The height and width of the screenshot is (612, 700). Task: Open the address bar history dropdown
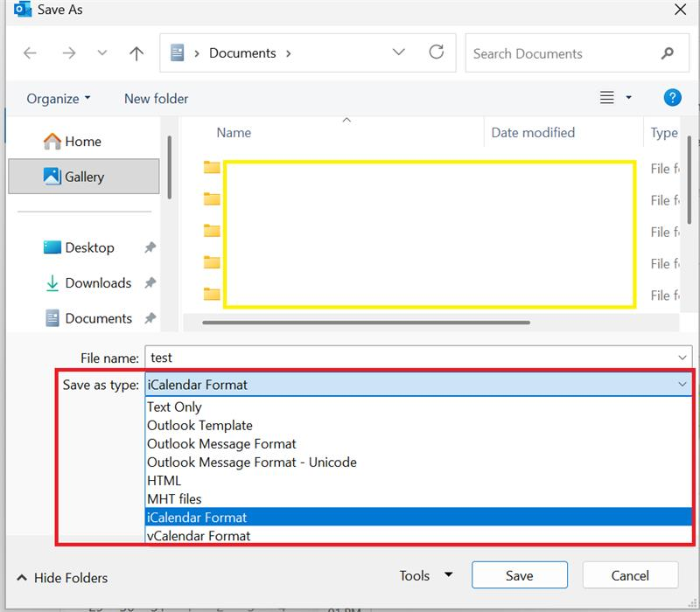tap(398, 52)
